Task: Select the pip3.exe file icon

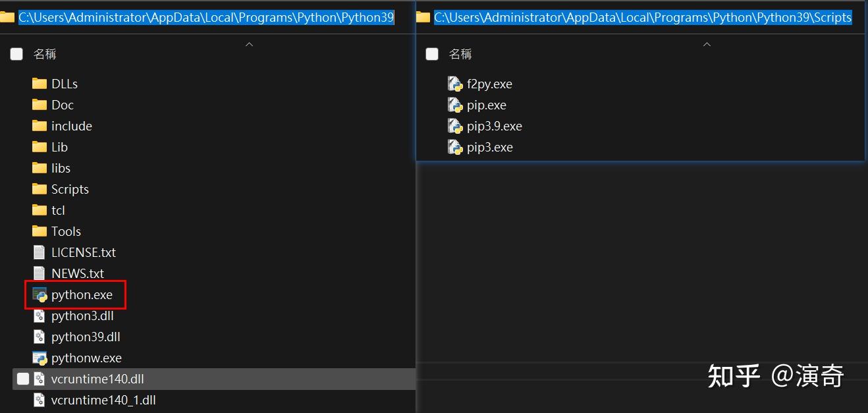Action: (x=455, y=147)
